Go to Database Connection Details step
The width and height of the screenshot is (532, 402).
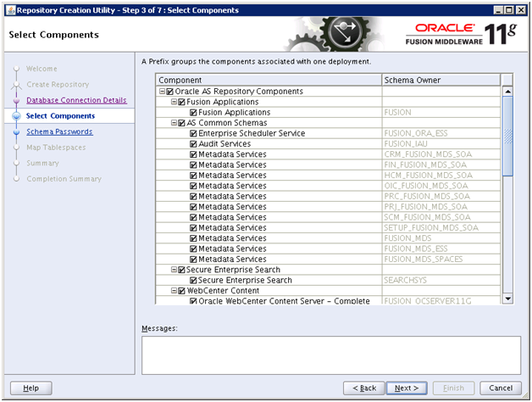[76, 100]
